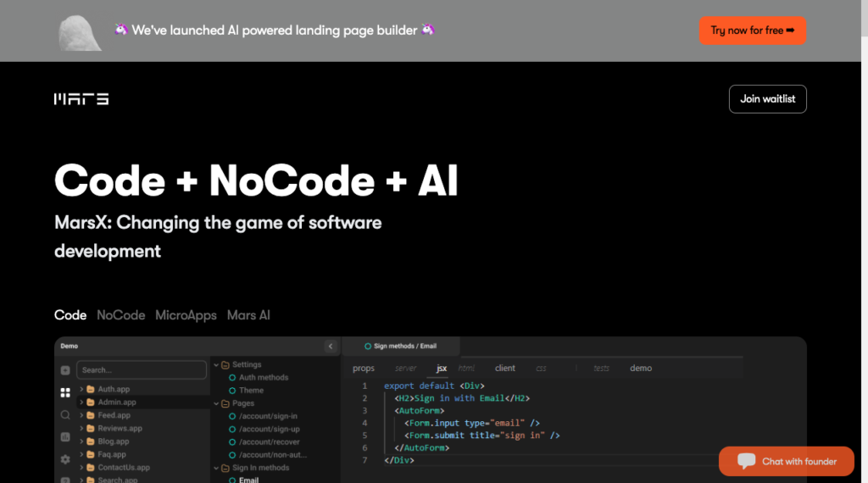
Task: Open the tests editor tab
Action: pos(601,369)
